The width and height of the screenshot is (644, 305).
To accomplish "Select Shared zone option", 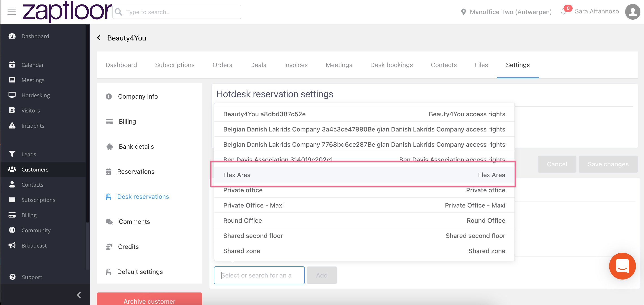I will click(x=364, y=251).
